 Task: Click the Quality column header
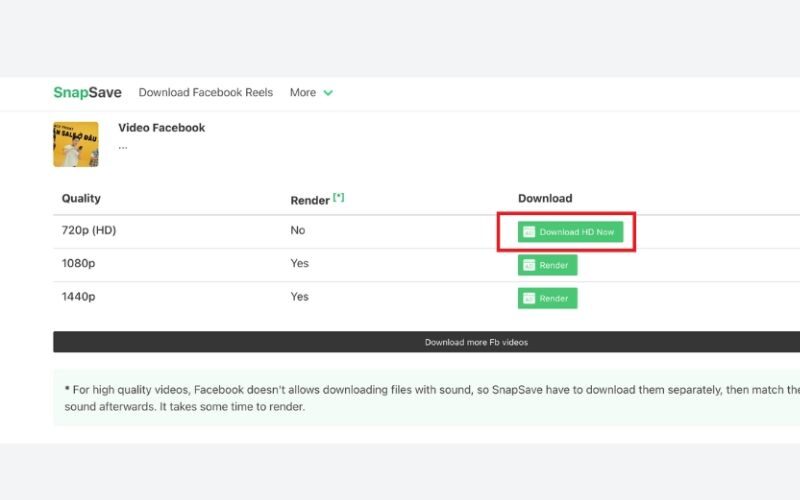pos(81,198)
